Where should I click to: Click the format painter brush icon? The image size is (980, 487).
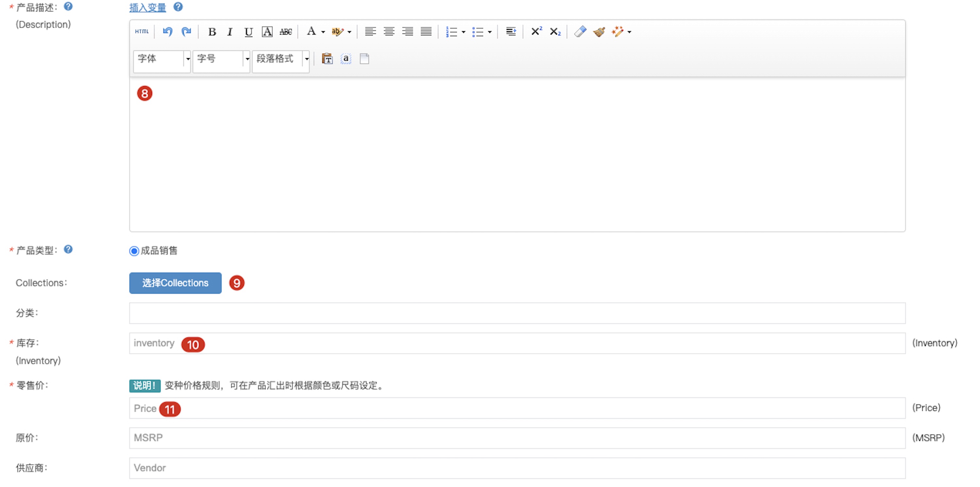[599, 32]
